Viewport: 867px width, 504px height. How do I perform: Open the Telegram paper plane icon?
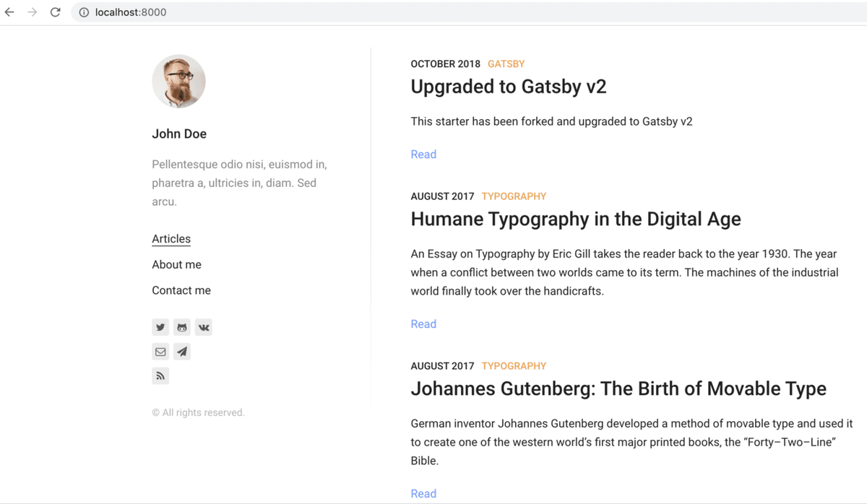(x=182, y=352)
